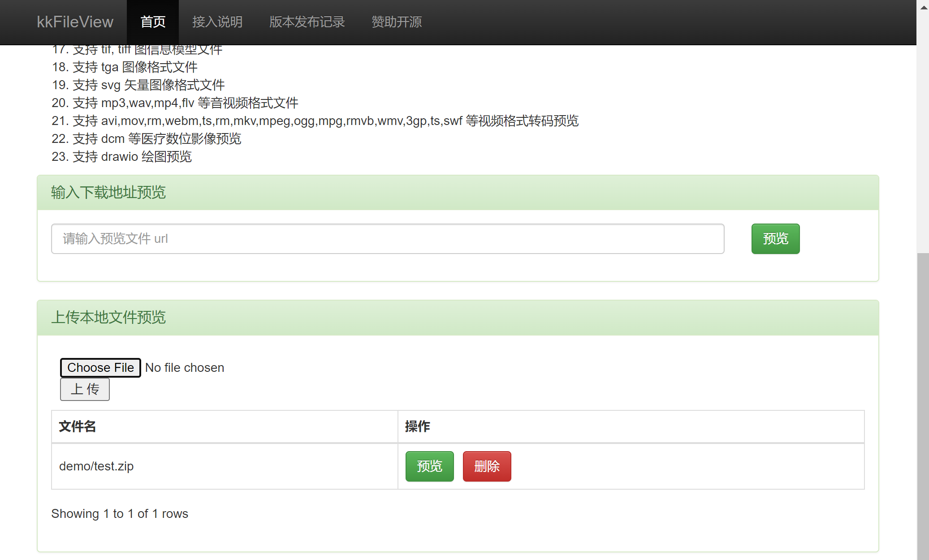
Task: Go to the 赞助开源 page
Action: point(397,22)
